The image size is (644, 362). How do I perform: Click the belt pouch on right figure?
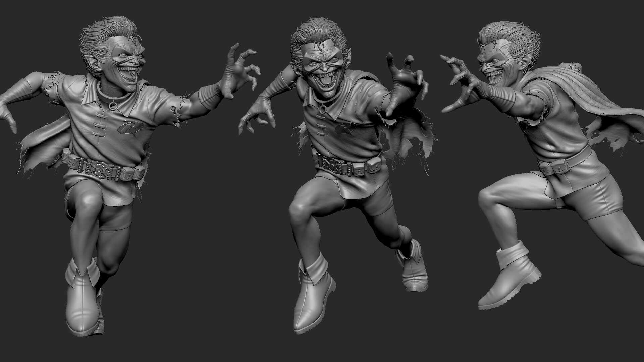(558, 167)
